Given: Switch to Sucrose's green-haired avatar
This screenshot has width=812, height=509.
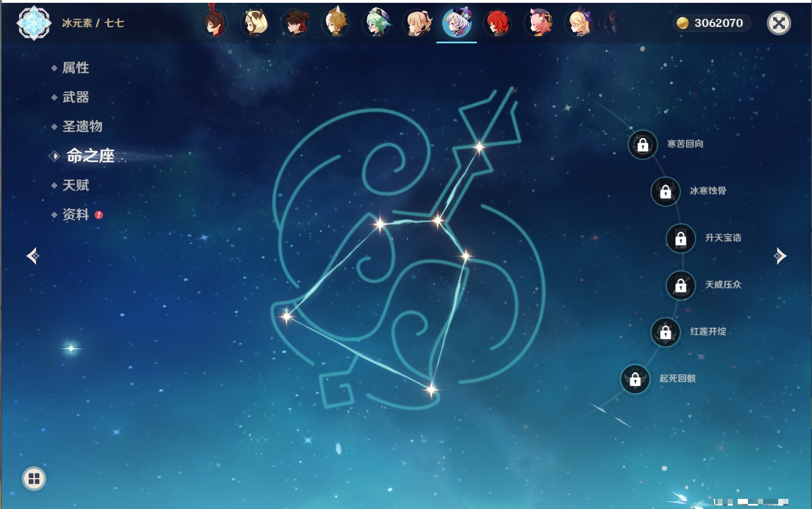Looking at the screenshot, I should click(377, 22).
